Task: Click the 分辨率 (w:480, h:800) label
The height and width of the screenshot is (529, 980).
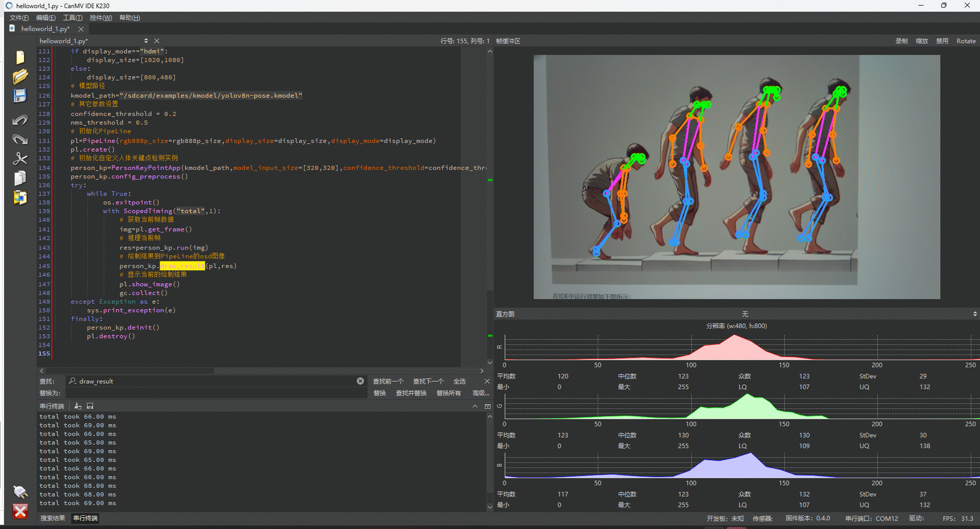Action: (737, 326)
